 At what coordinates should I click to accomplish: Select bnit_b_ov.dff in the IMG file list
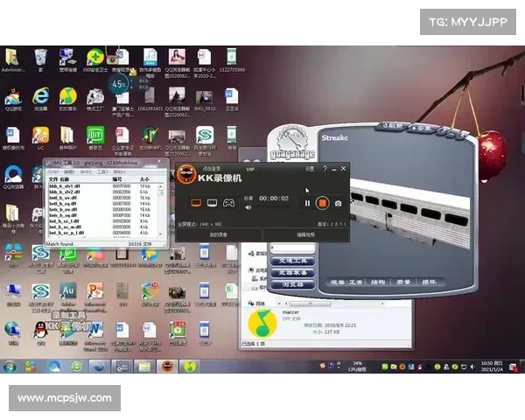coord(63,199)
